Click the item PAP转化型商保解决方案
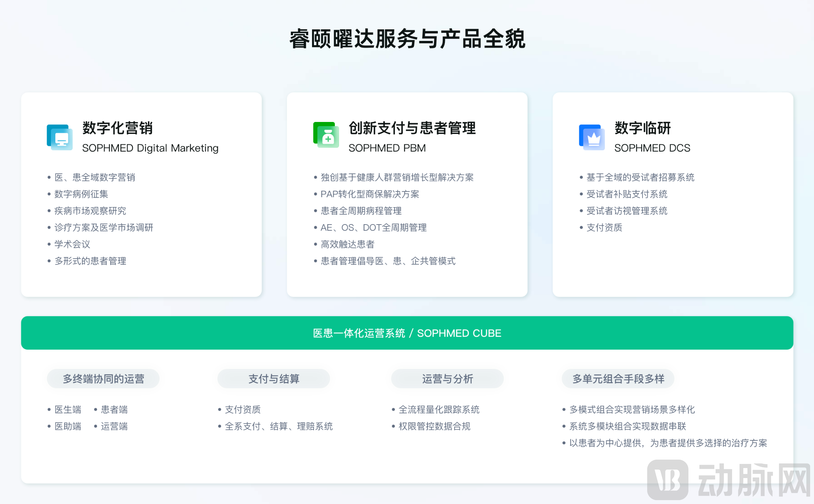814x504 pixels. [x=370, y=194]
